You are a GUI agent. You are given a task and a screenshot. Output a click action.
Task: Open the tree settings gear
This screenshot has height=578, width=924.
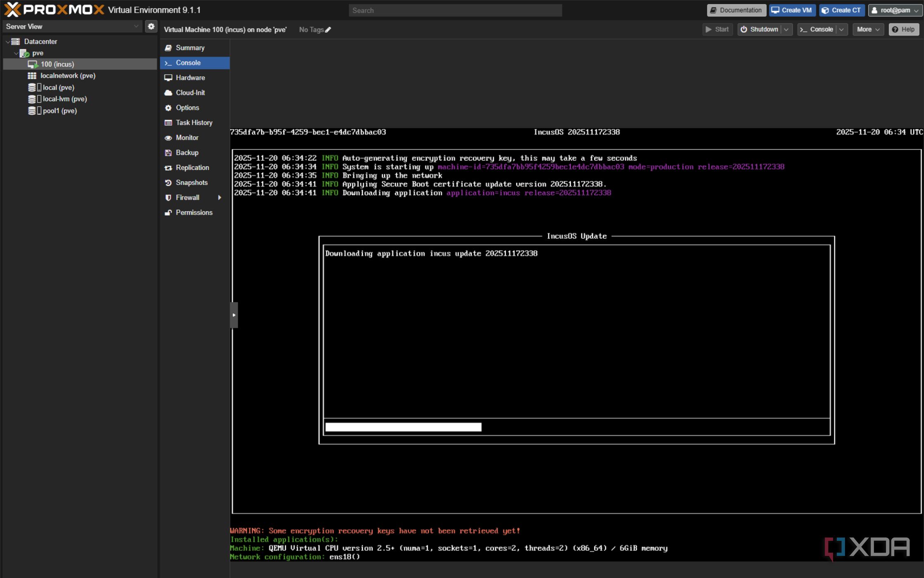(151, 26)
